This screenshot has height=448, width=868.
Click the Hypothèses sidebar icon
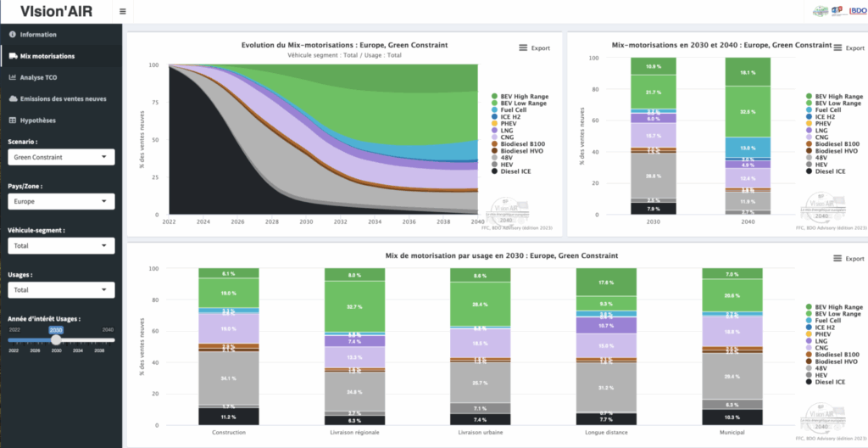coord(13,120)
